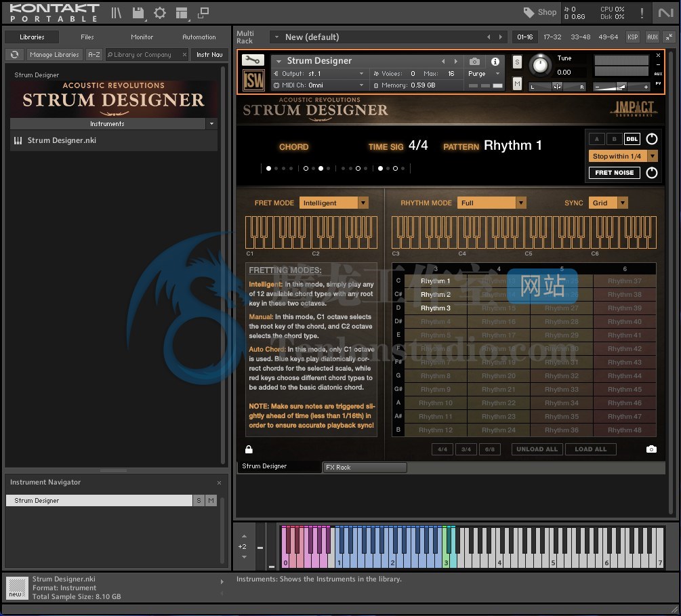Click the FRET NOISE button
Viewport: 681px width, 616px height.
pos(614,172)
